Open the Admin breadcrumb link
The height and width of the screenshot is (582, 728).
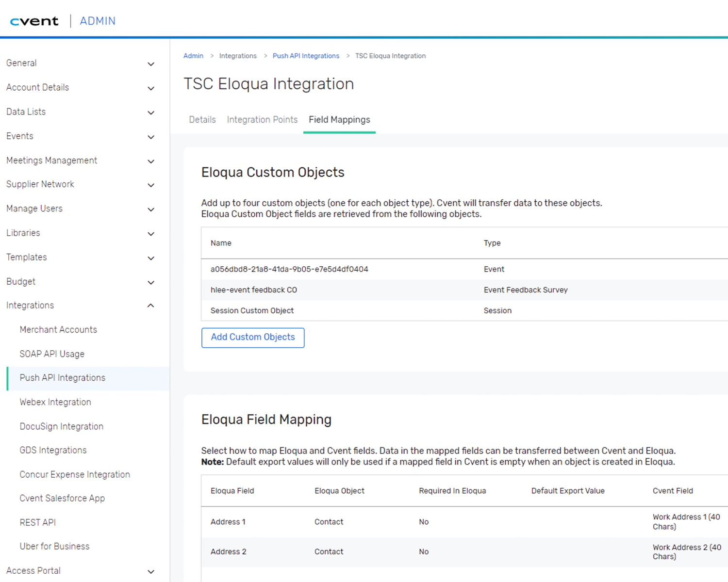pos(193,56)
